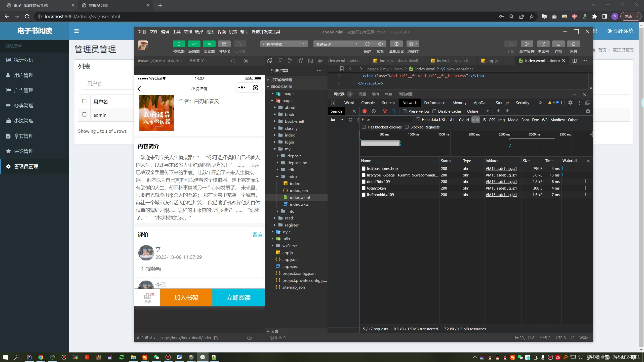Click the 加入书架 button
The width and height of the screenshot is (644, 362).
click(186, 298)
